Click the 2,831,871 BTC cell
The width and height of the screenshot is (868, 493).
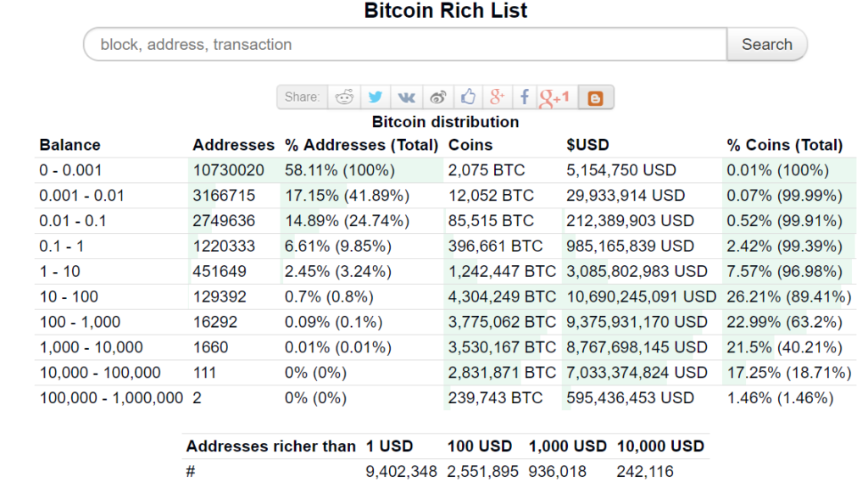click(502, 373)
